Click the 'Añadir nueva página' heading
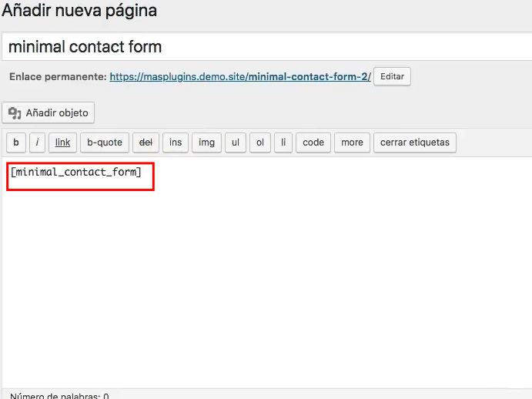Viewport: 532px width, 399px height. [x=79, y=11]
